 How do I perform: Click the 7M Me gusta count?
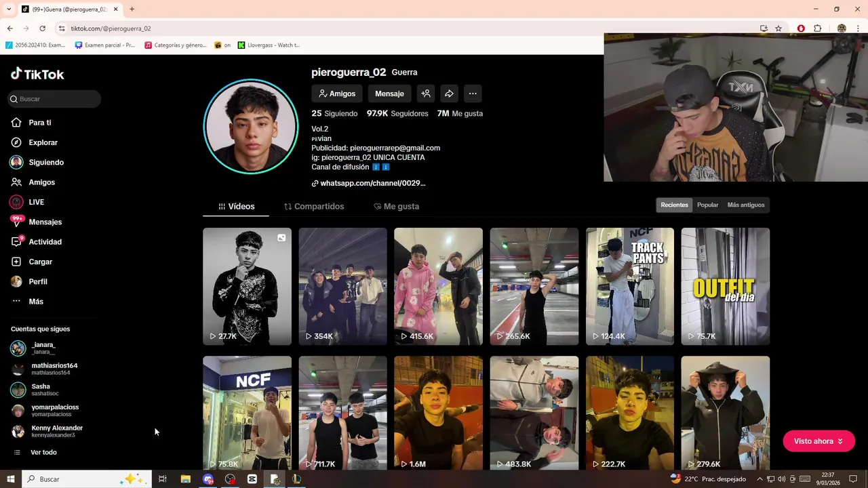(460, 113)
